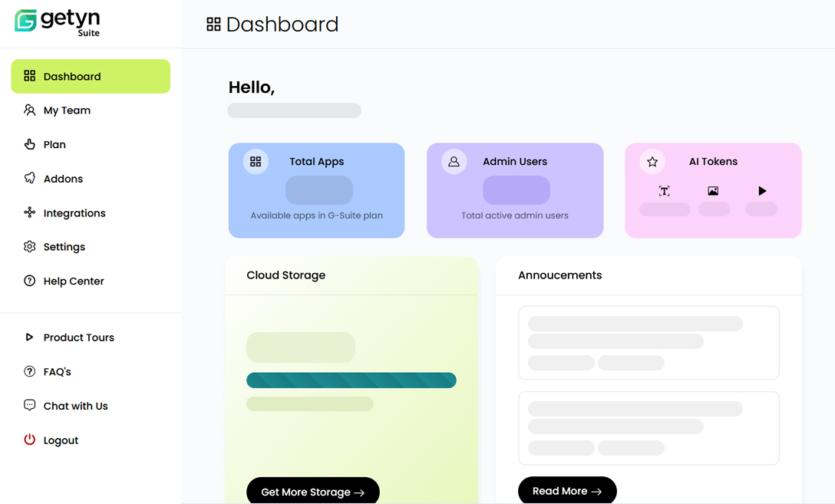Click the text token icon in AI Tokens
The image size is (835, 504).
[665, 191]
